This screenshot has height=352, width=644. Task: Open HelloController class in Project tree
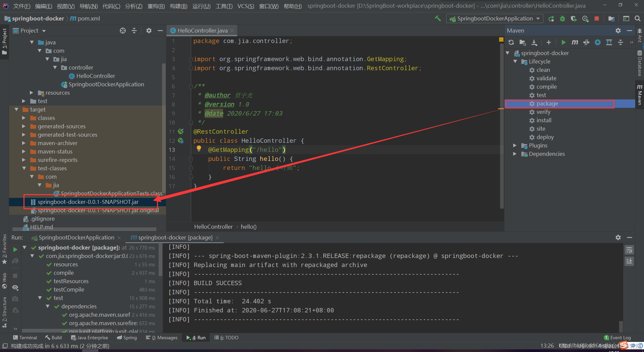click(x=96, y=76)
